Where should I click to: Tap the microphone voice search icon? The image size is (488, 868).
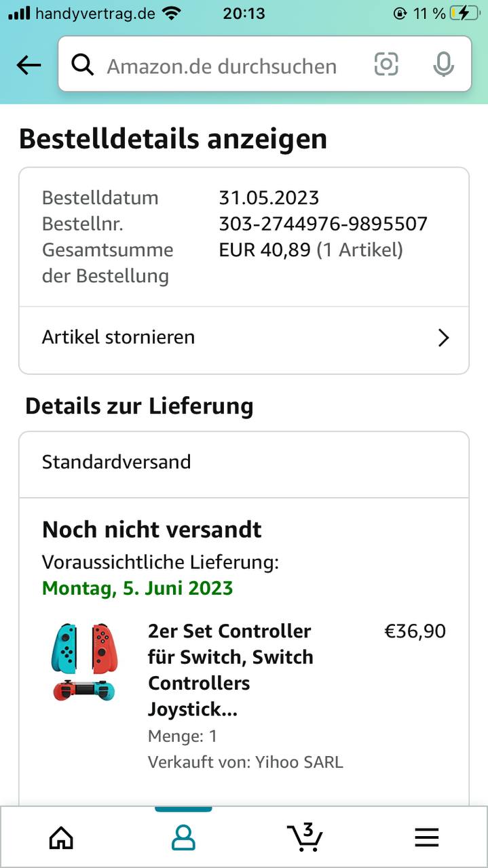click(443, 65)
